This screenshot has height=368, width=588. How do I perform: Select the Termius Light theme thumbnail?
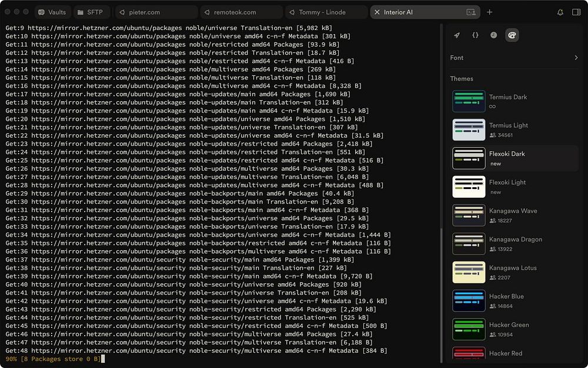click(x=469, y=130)
